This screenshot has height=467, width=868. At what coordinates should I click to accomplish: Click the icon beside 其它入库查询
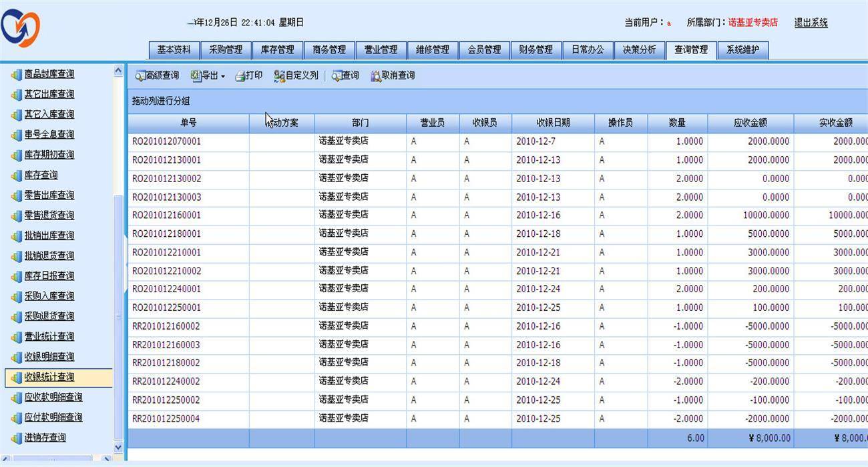pyautogui.click(x=16, y=115)
